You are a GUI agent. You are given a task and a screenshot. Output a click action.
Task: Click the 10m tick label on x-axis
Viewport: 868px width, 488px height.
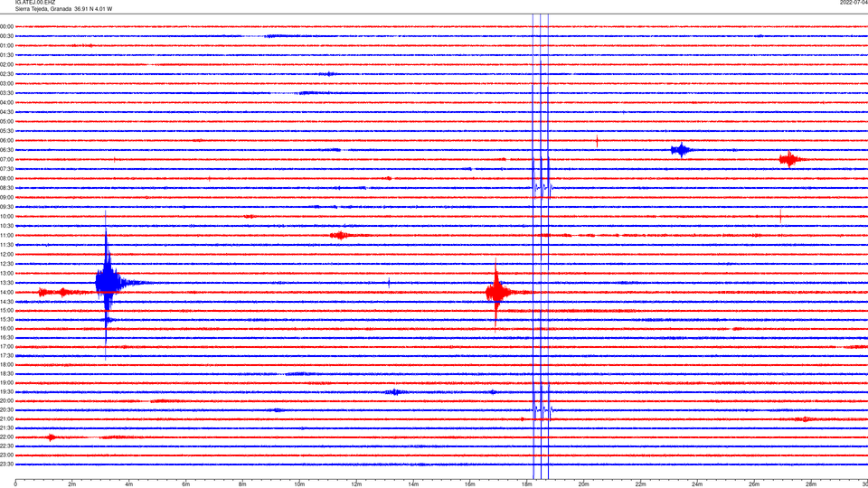click(x=299, y=484)
